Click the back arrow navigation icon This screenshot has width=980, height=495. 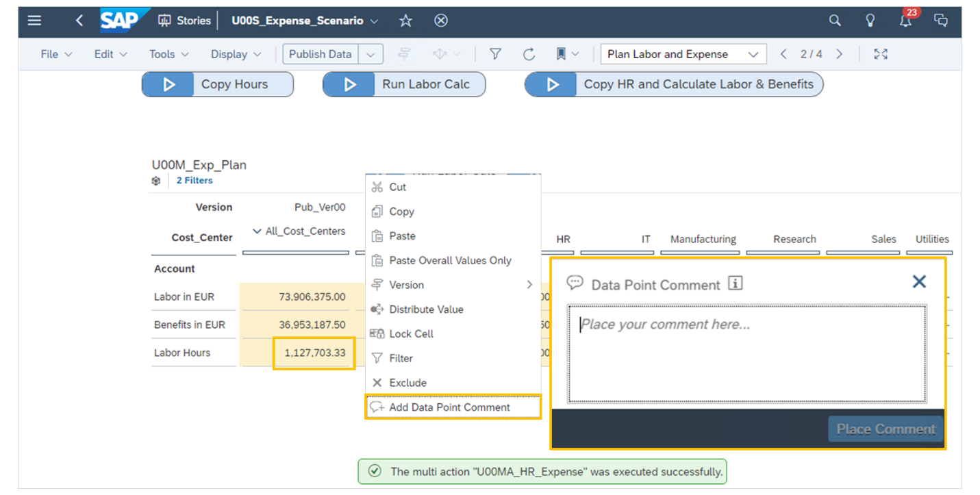(x=79, y=21)
